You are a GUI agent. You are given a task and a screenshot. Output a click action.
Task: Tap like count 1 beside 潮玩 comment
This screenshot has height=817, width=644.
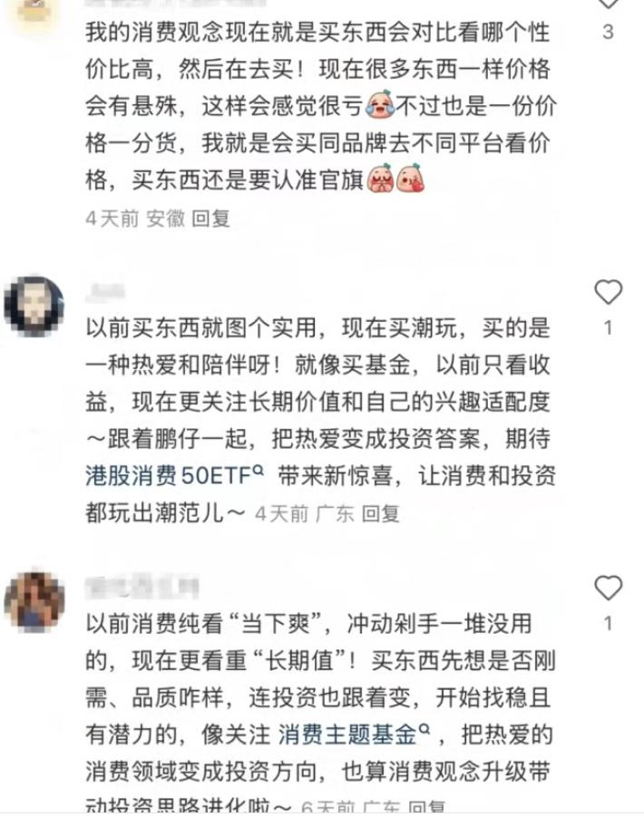608,327
